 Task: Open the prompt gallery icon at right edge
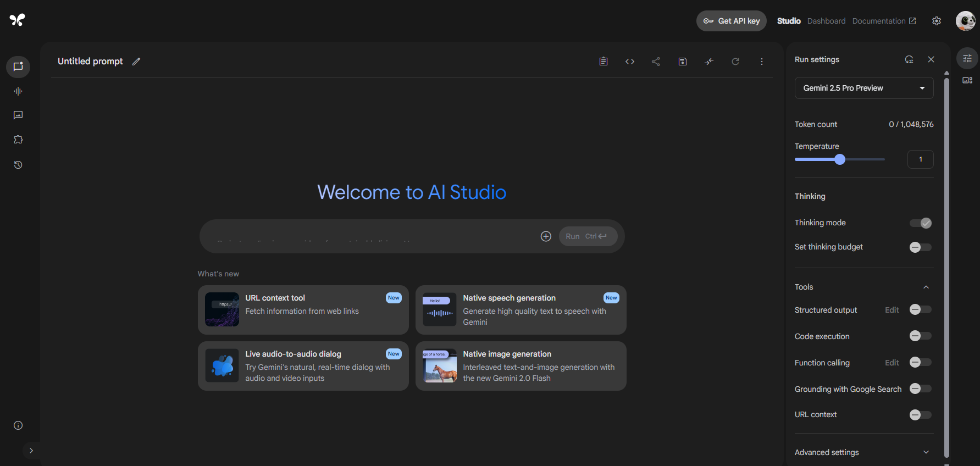tap(967, 80)
